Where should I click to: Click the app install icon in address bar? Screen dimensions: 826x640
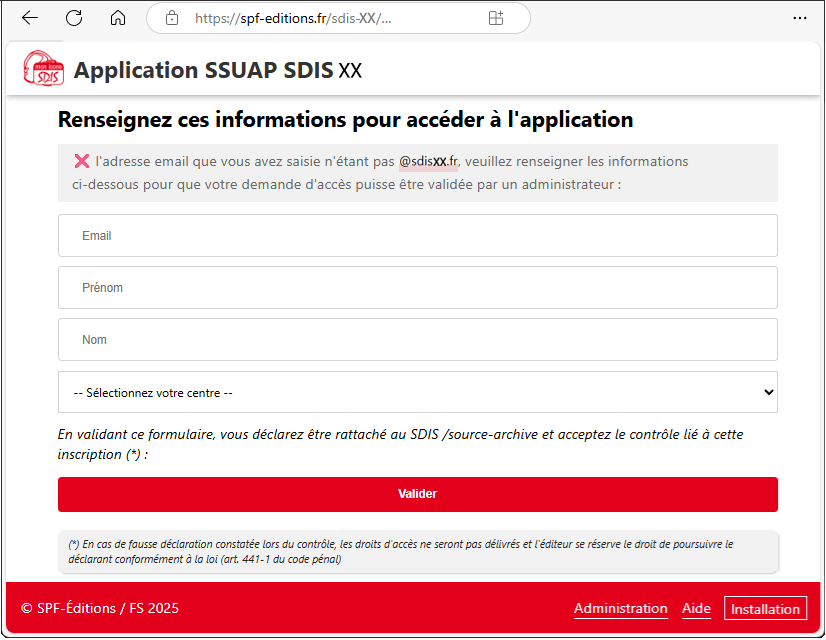pos(495,18)
